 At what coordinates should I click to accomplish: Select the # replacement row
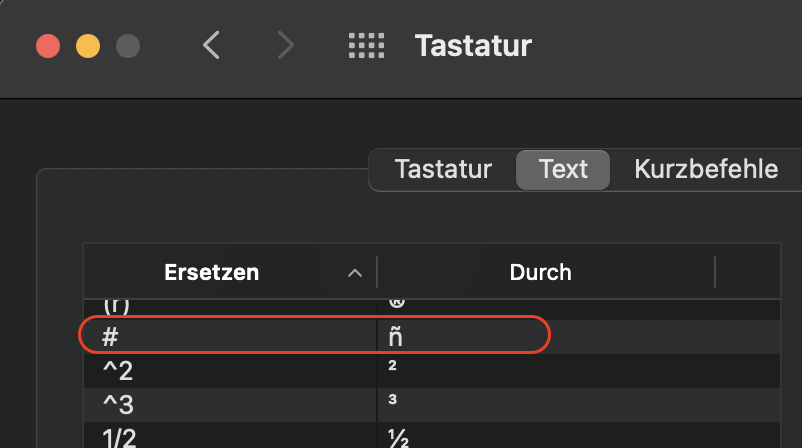(x=111, y=337)
